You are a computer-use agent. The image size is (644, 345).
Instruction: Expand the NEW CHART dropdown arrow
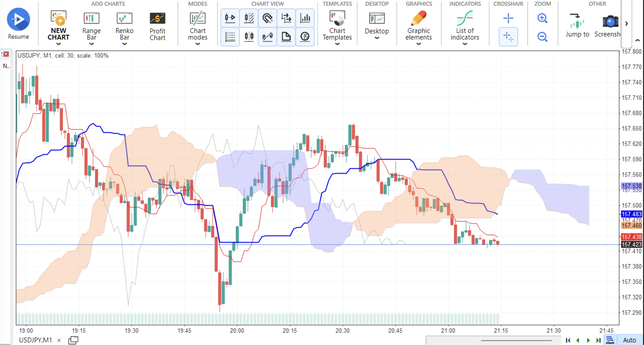pos(59,44)
